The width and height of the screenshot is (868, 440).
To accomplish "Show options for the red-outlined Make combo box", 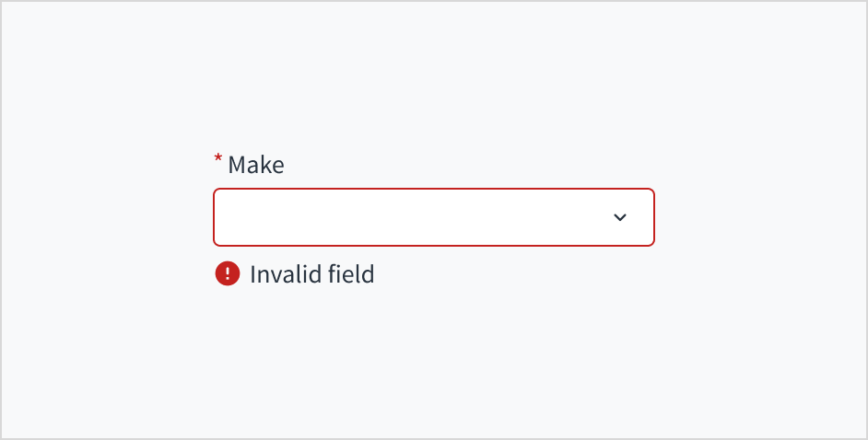I will [x=433, y=217].
